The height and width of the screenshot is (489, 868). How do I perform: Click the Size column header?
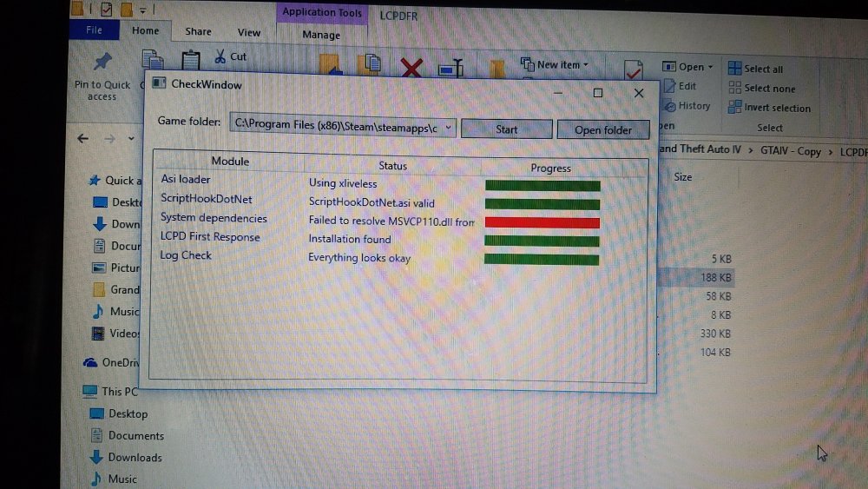coord(682,176)
